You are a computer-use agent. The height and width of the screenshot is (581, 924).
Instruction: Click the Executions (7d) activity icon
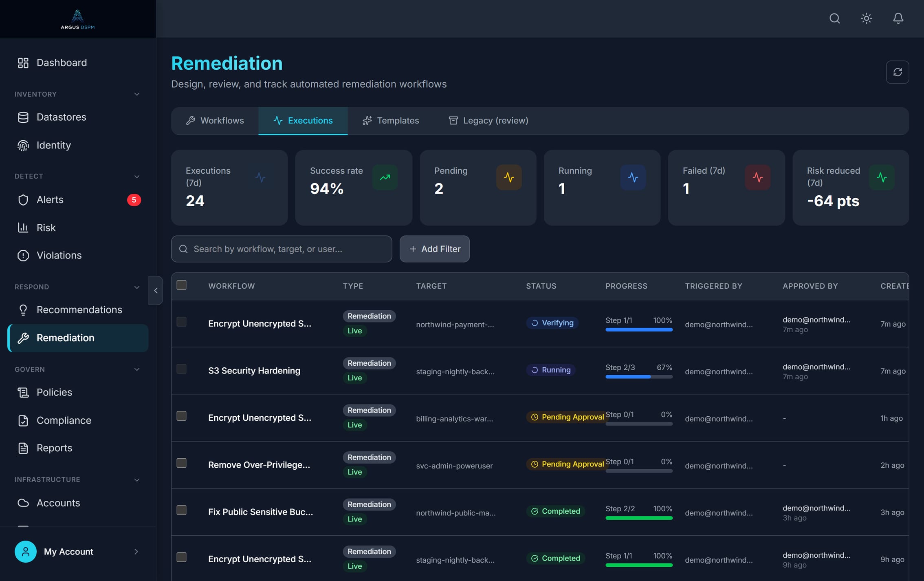pyautogui.click(x=260, y=177)
